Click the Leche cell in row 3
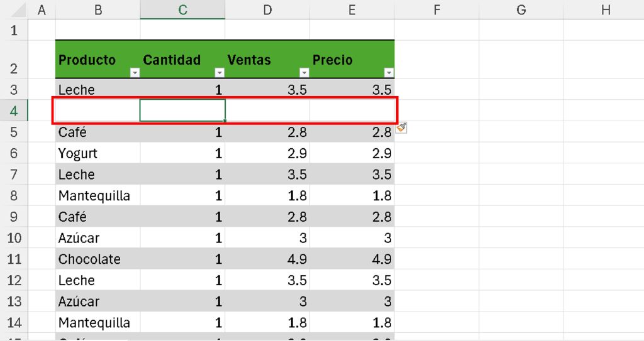 tap(77, 90)
